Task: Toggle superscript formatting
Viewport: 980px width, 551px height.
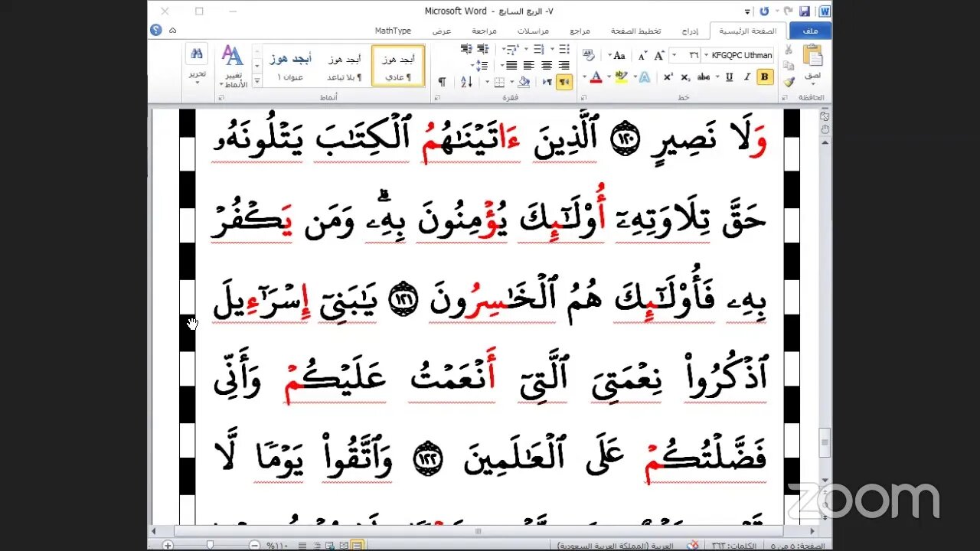Action: click(668, 77)
